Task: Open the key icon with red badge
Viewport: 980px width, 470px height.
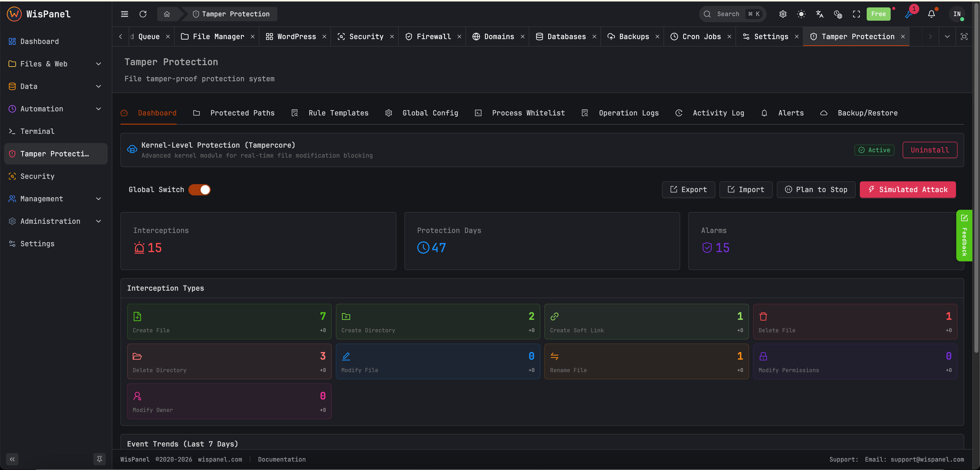Action: 909,14
